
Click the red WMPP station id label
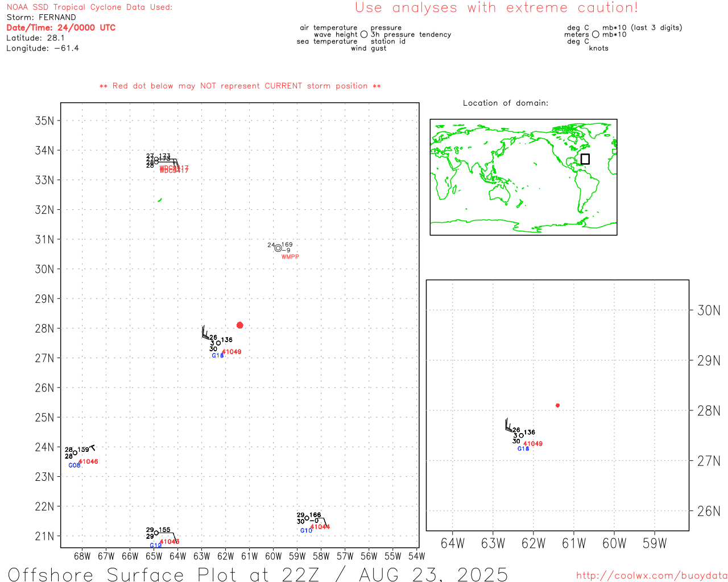(290, 257)
